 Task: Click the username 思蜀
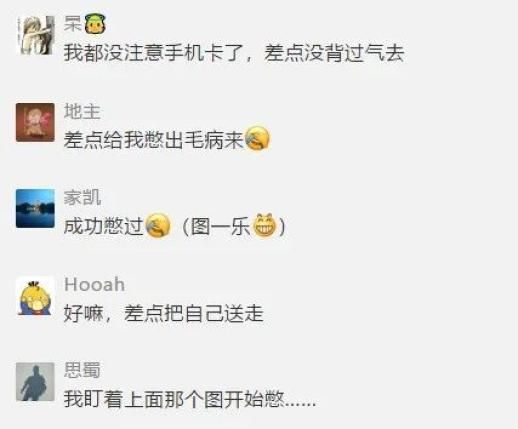[82, 370]
